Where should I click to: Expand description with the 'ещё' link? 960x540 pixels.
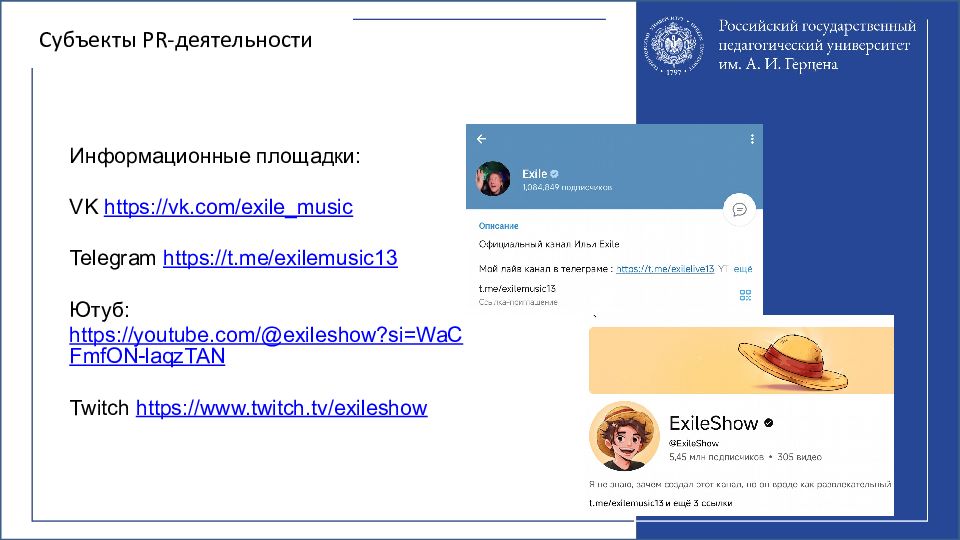click(743, 269)
